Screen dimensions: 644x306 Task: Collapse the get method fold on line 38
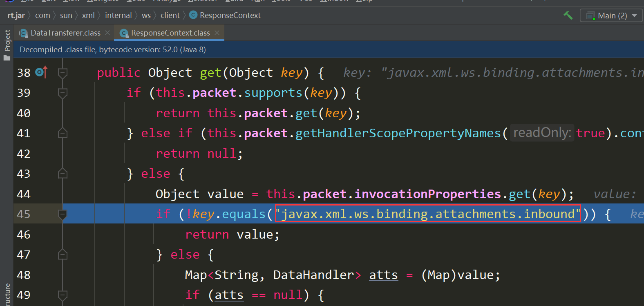[x=63, y=73]
